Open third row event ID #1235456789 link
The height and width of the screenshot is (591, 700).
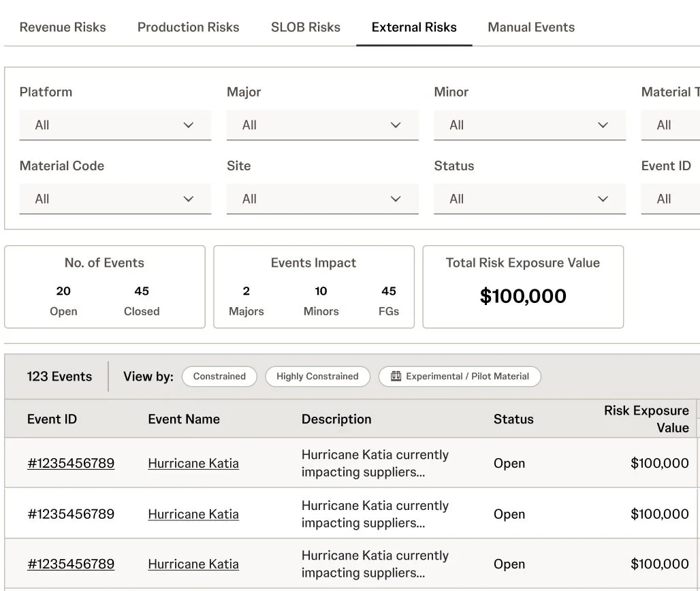click(x=71, y=564)
